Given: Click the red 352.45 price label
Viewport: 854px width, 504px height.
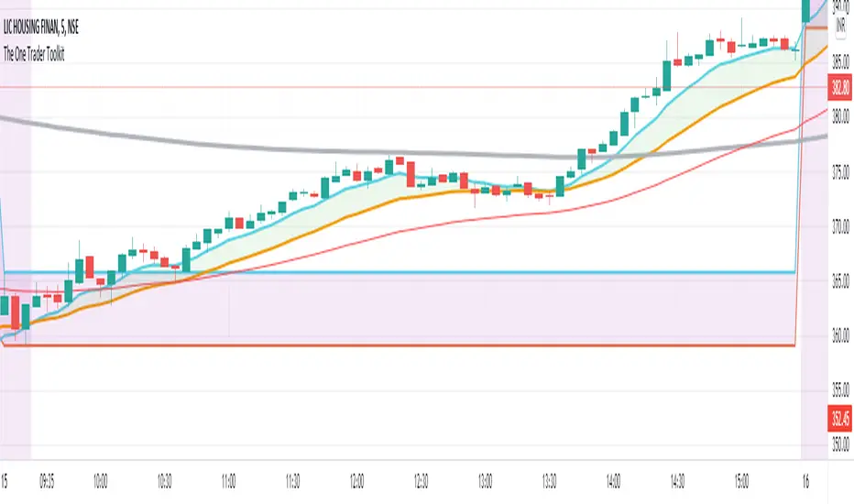Looking at the screenshot, I should pos(840,415).
